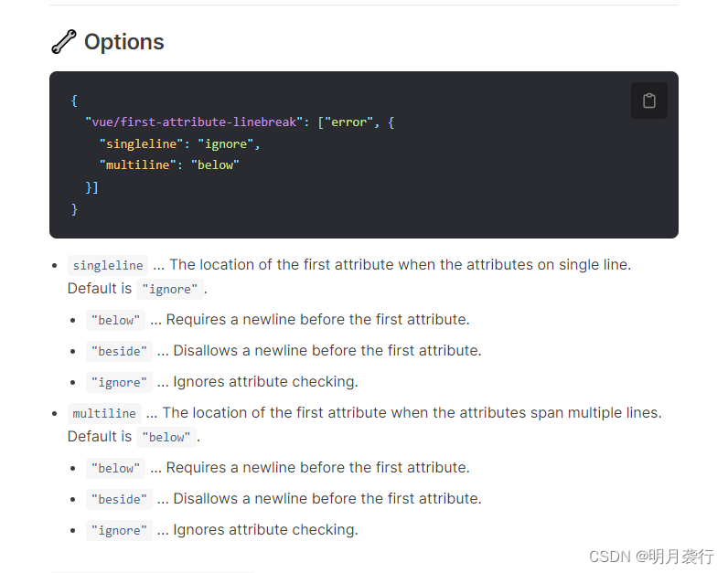Viewport: 728px width, 573px height.
Task: Click the "below" sub-option under multiline
Action: pyautogui.click(x=115, y=468)
